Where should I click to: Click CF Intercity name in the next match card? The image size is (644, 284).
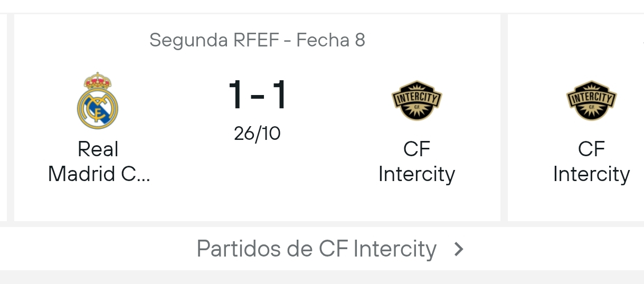point(591,162)
